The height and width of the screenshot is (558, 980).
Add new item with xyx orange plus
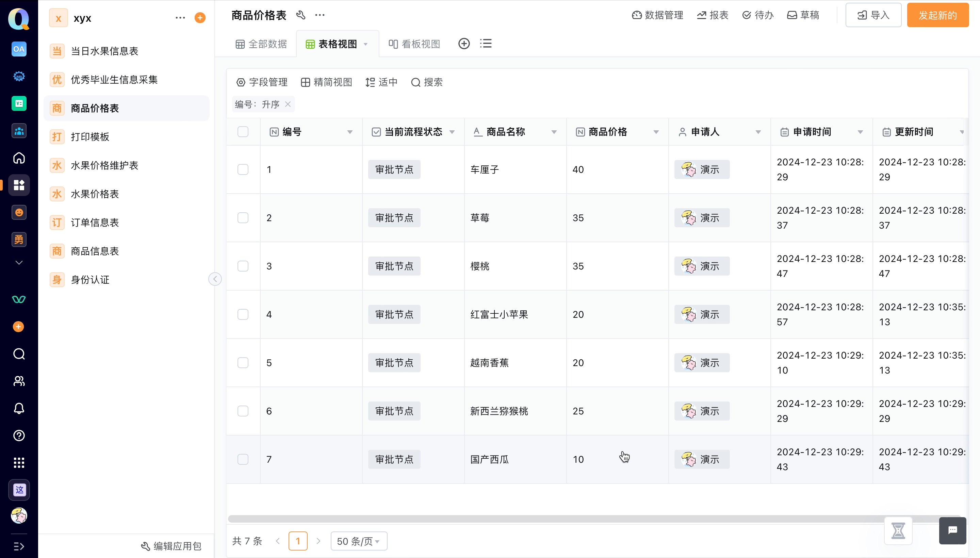point(200,18)
